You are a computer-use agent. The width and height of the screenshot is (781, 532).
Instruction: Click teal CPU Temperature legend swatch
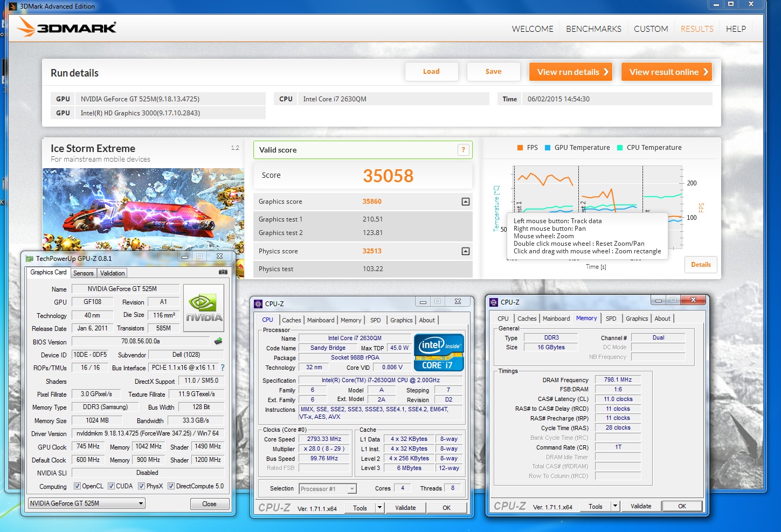620,148
